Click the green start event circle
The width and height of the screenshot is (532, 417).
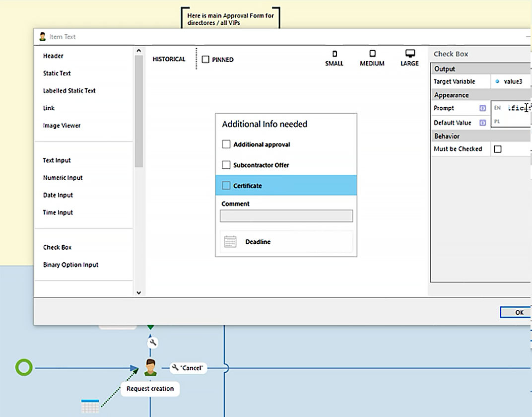coord(24,368)
